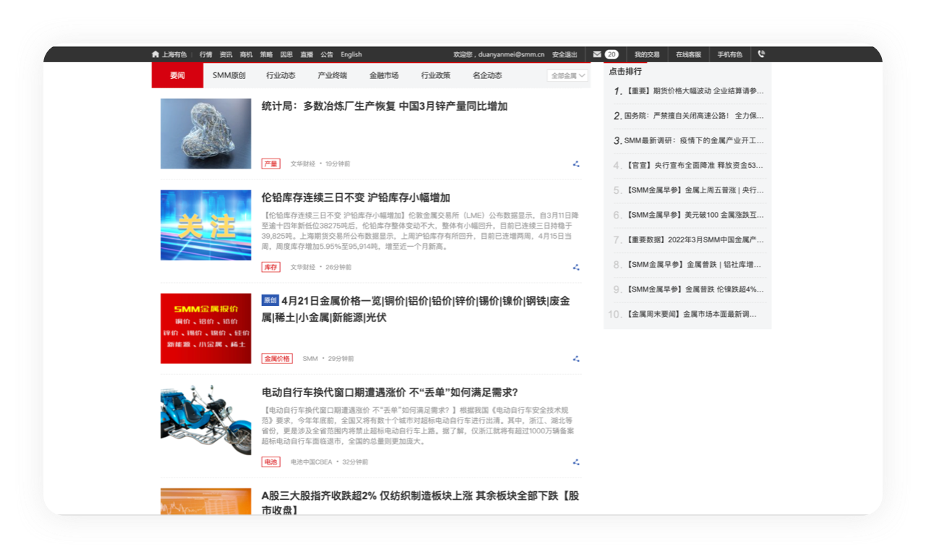Switch site language to English
This screenshot has width=926, height=560.
coord(351,54)
